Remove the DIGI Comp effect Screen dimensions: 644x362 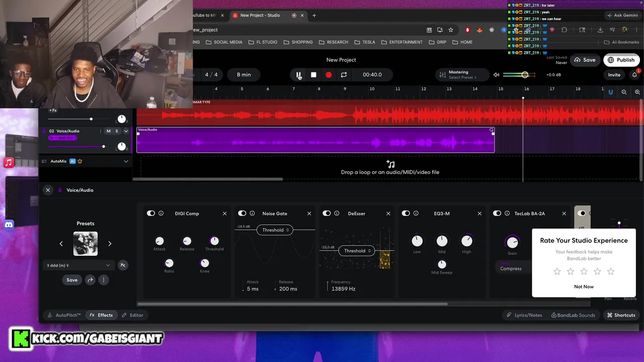pyautogui.click(x=225, y=214)
